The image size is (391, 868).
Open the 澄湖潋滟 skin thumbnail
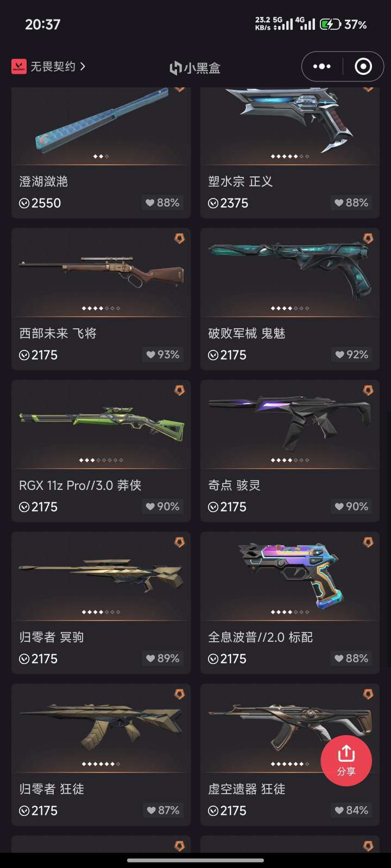click(x=101, y=126)
